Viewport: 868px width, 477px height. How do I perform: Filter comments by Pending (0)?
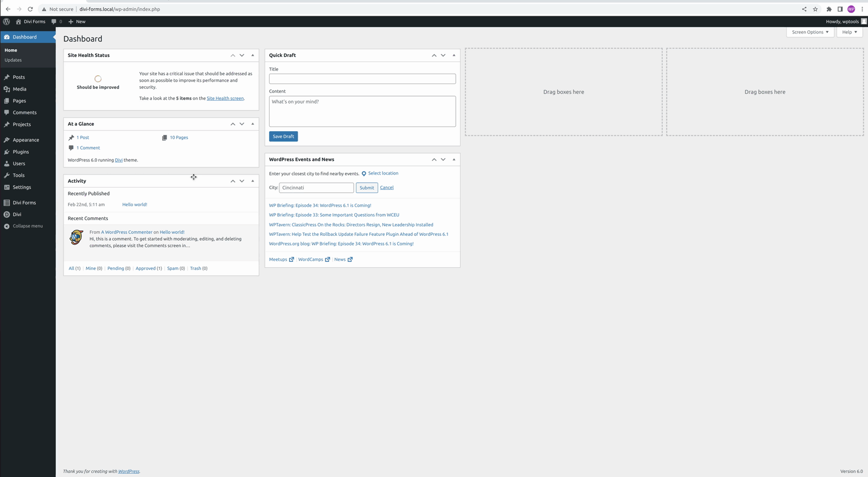[x=119, y=268]
